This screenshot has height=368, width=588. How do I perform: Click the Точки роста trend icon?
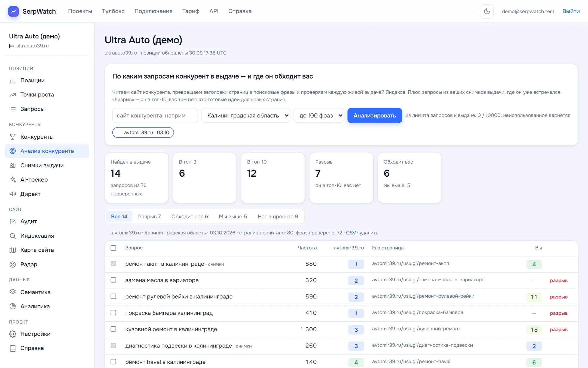click(13, 95)
